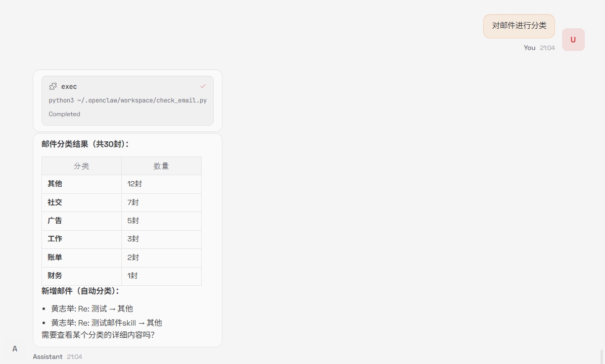
Task: Select the 社交 category cell
Action: pyautogui.click(x=55, y=202)
